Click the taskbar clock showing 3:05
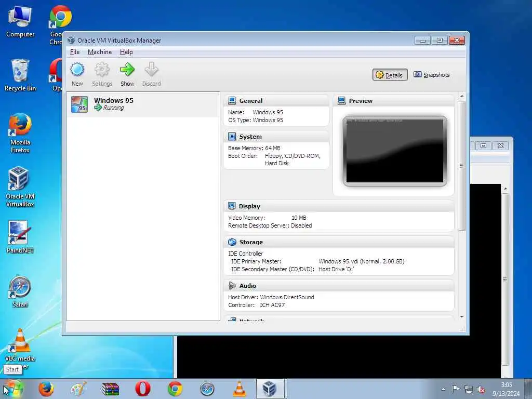Screen dimensions: 532x399 506,389
